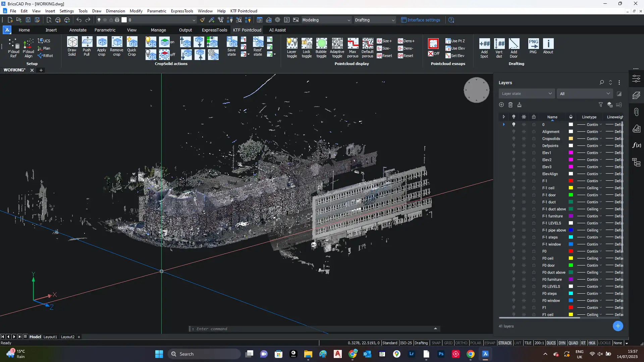Click the Bubble toggle icon
644x362 pixels.
point(321,44)
